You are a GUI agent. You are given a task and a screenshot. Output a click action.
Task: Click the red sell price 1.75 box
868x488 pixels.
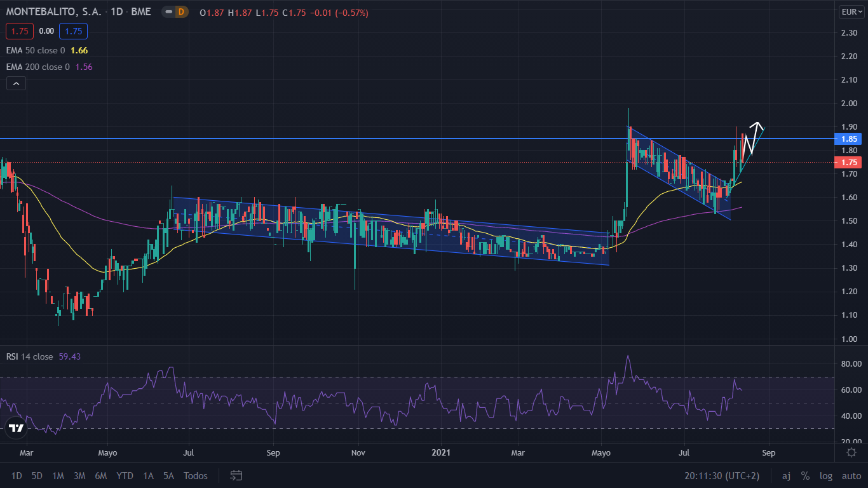click(x=19, y=30)
